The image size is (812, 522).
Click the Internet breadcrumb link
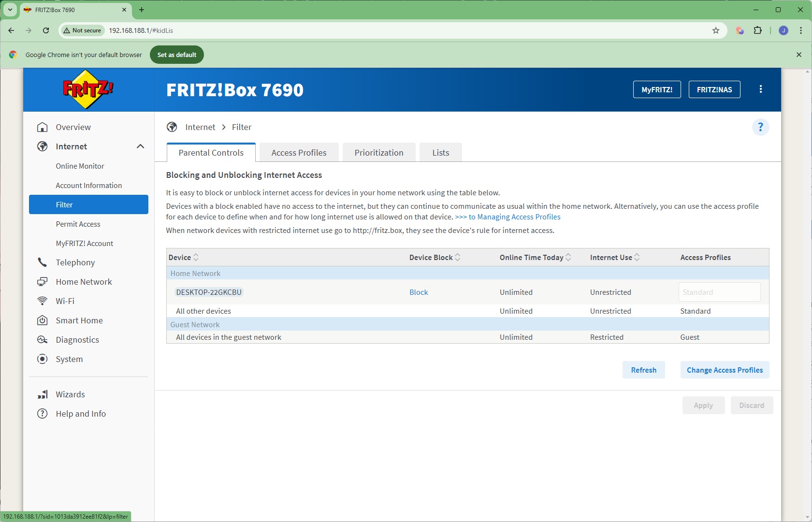200,127
